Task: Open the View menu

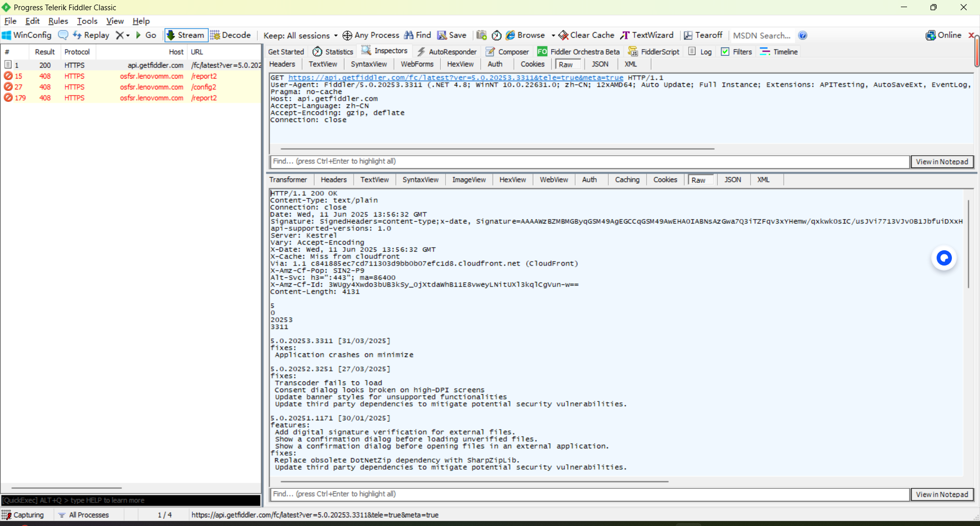Action: tap(115, 21)
